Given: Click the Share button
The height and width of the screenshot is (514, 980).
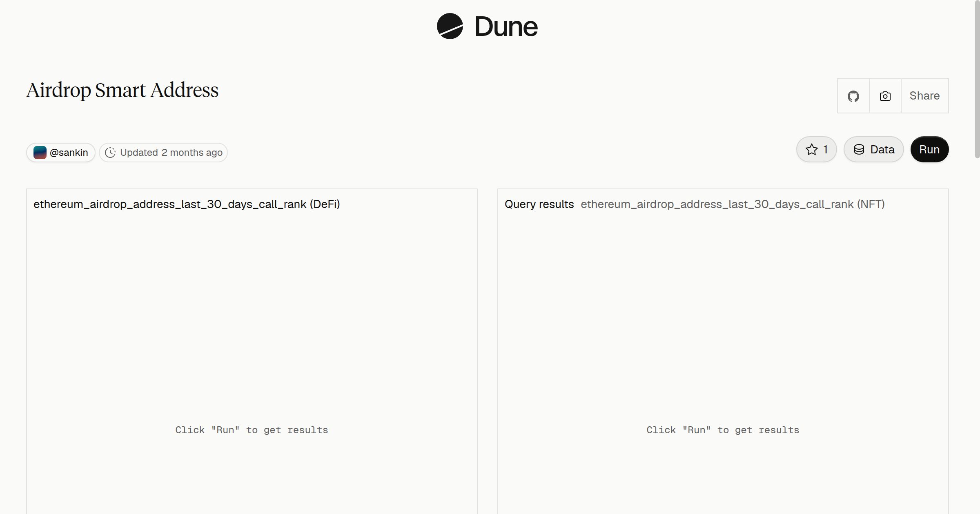Looking at the screenshot, I should coord(924,96).
